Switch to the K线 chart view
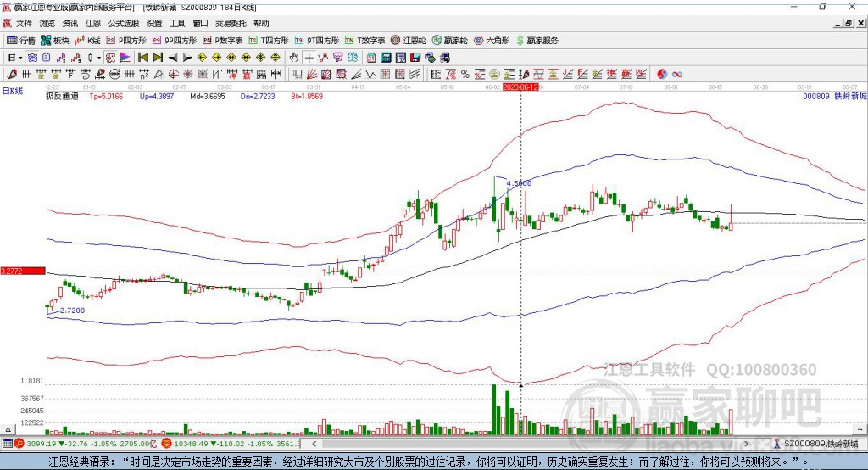The height and width of the screenshot is (470, 868). click(87, 41)
